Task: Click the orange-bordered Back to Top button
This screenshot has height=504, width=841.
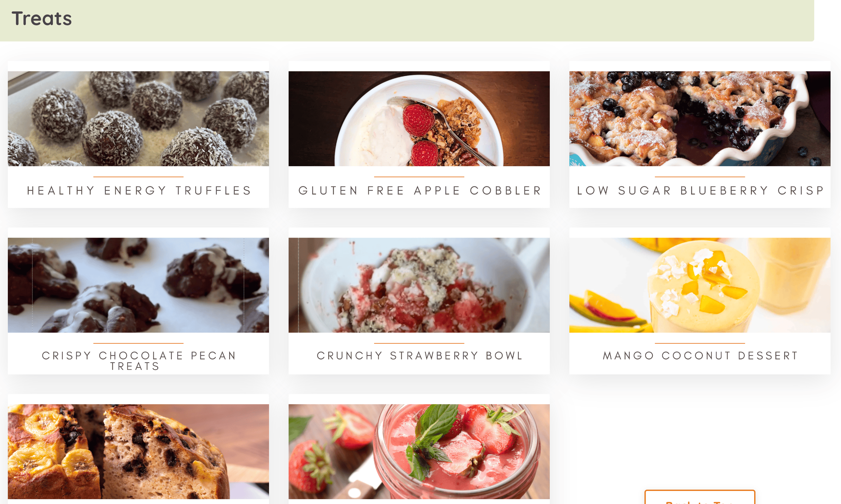Action: (700, 497)
